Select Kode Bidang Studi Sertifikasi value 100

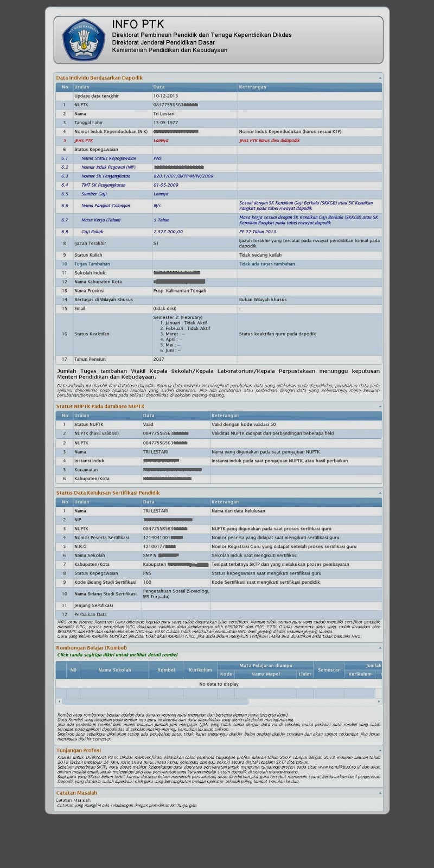(147, 582)
